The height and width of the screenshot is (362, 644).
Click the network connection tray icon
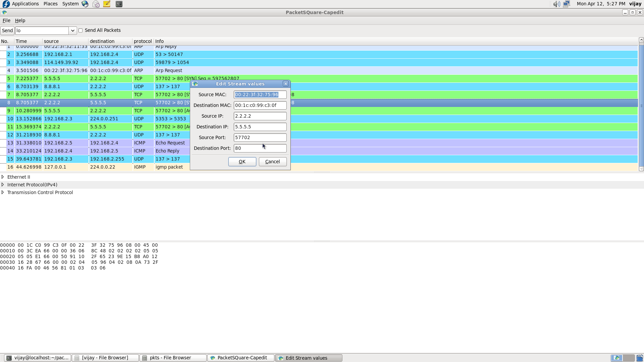567,4
